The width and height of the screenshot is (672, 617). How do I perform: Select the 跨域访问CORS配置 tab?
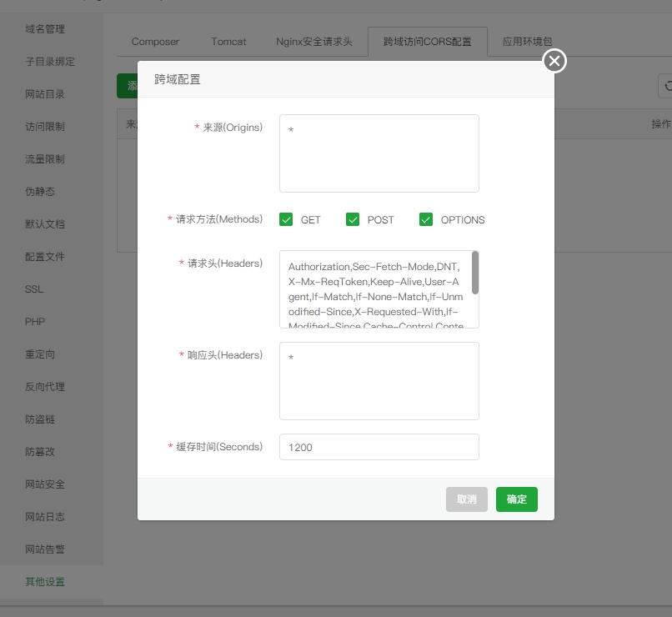coord(427,42)
